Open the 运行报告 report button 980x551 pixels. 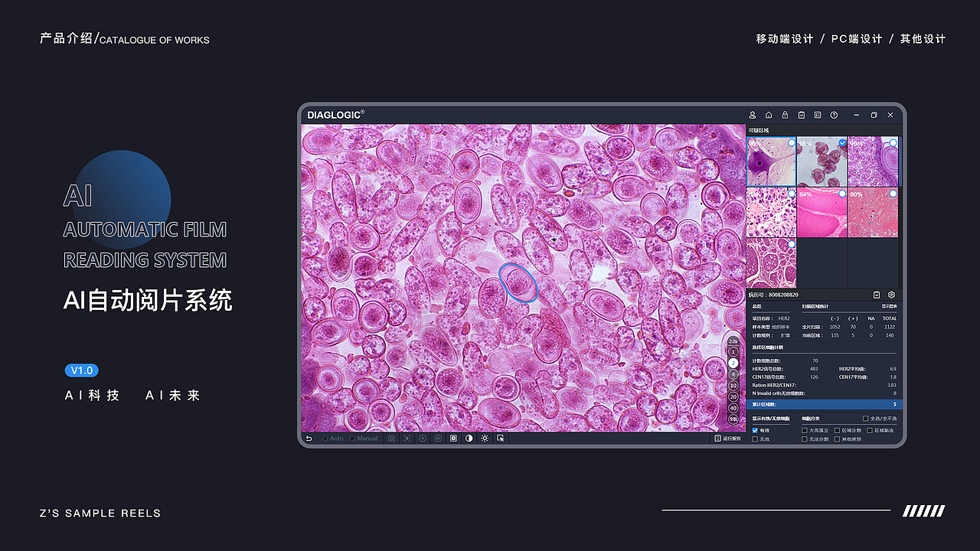[x=727, y=439]
